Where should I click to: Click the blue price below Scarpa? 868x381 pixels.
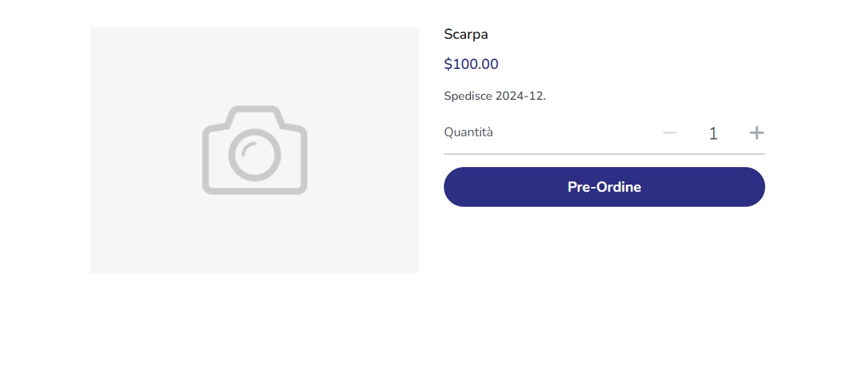coord(471,64)
